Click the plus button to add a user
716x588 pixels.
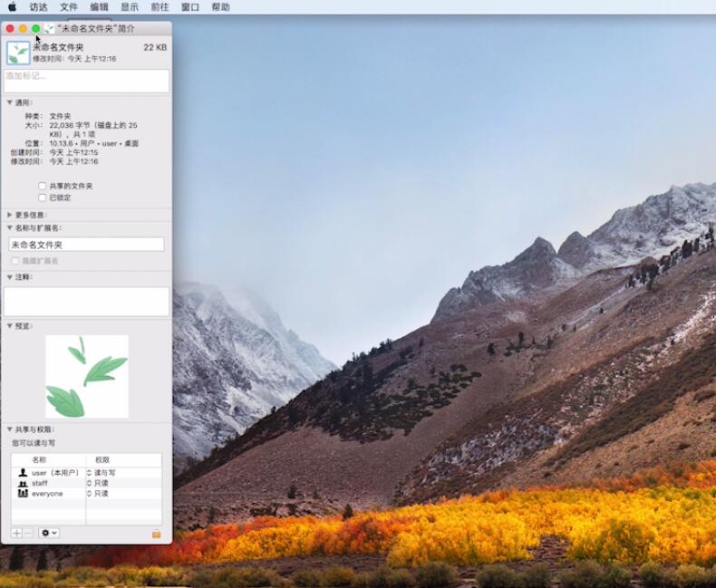click(x=16, y=533)
